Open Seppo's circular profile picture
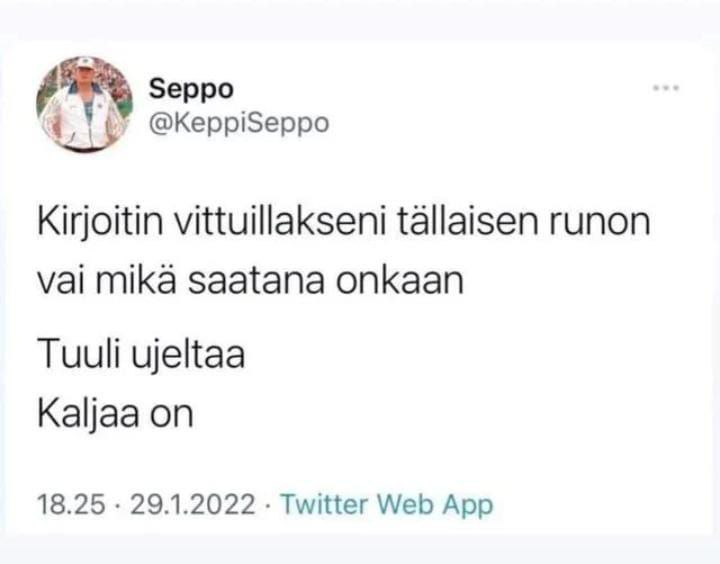720x564 pixels. 84,105
